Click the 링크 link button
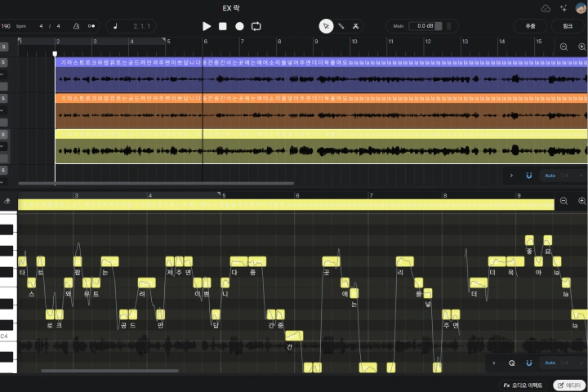This screenshot has height=392, width=588. tap(568, 26)
